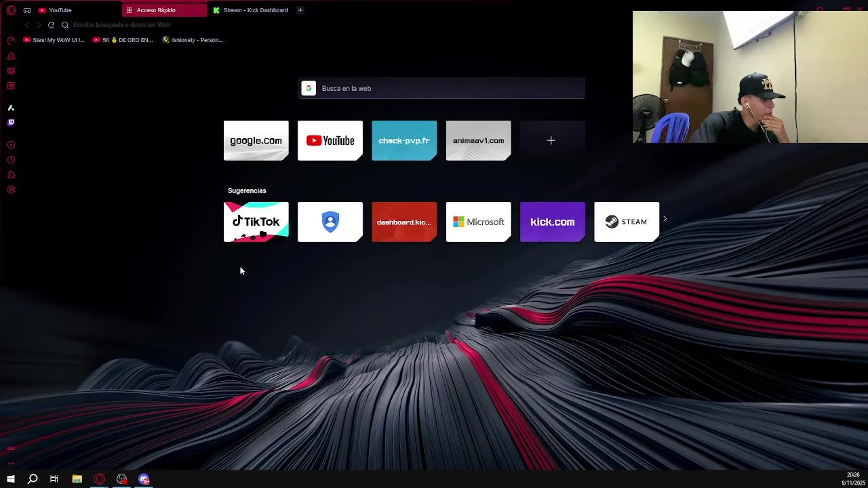Open Task View on taskbar
Screen dimensions: 868x488
click(x=54, y=479)
